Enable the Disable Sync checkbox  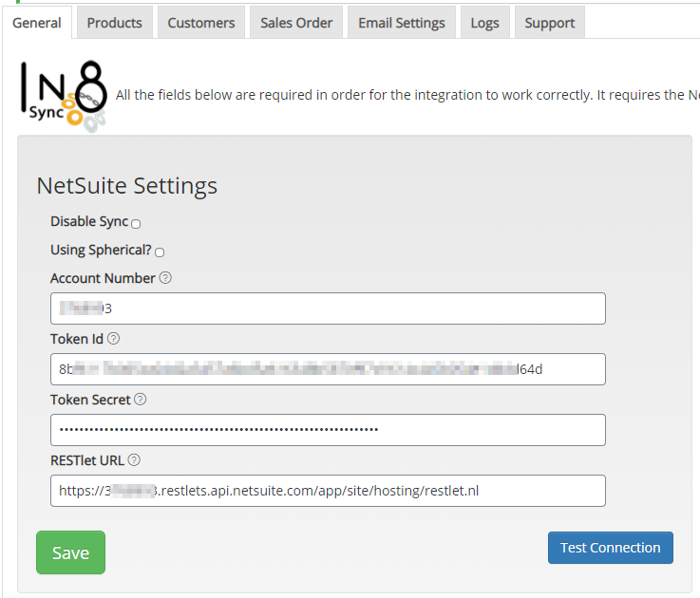(x=136, y=224)
